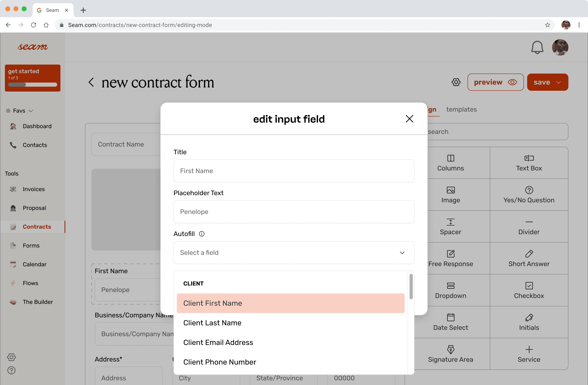The width and height of the screenshot is (588, 385).
Task: Choose Client First Name autofill option
Action: click(x=291, y=303)
